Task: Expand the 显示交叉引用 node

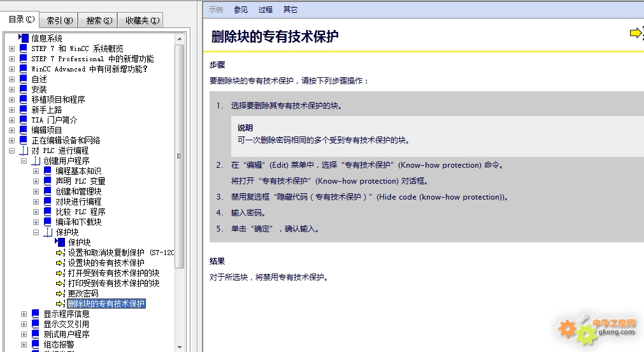Action: (24, 325)
